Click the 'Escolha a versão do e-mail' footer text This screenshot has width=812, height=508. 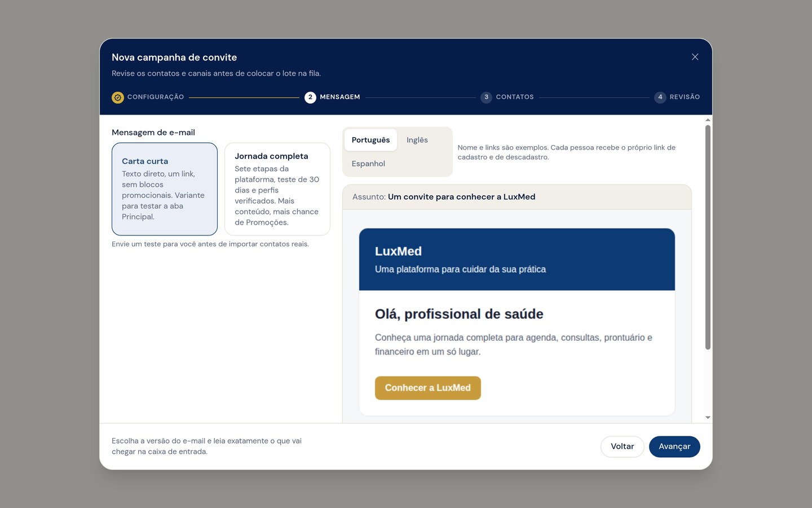(x=206, y=446)
